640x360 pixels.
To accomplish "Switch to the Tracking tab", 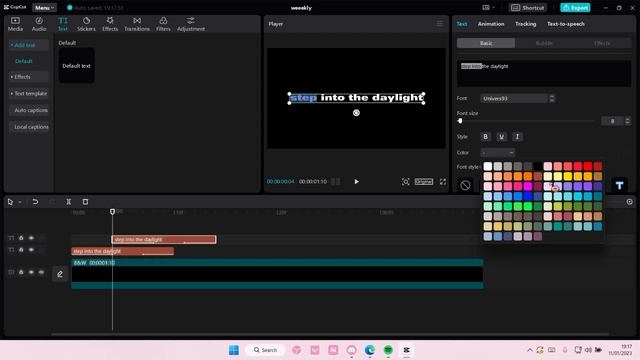I will click(525, 24).
